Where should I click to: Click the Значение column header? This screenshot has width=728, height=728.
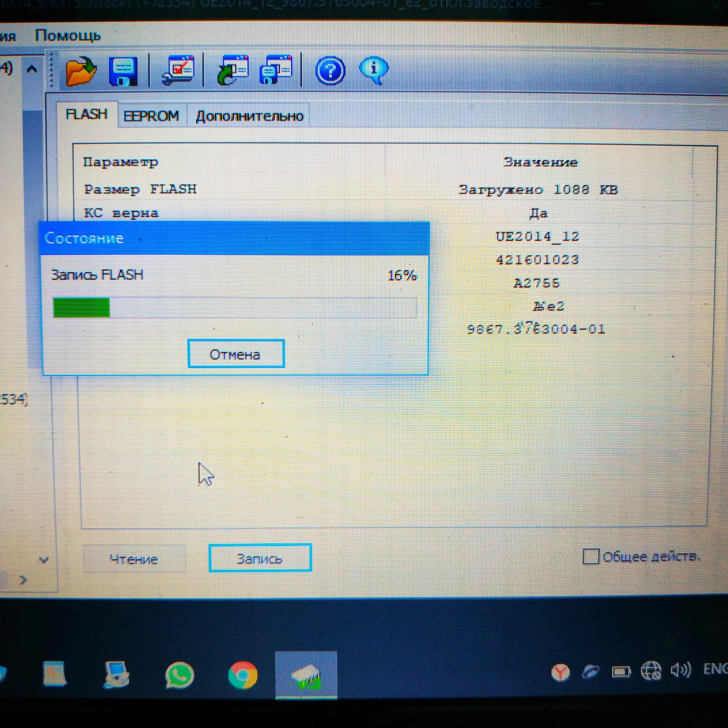click(540, 162)
